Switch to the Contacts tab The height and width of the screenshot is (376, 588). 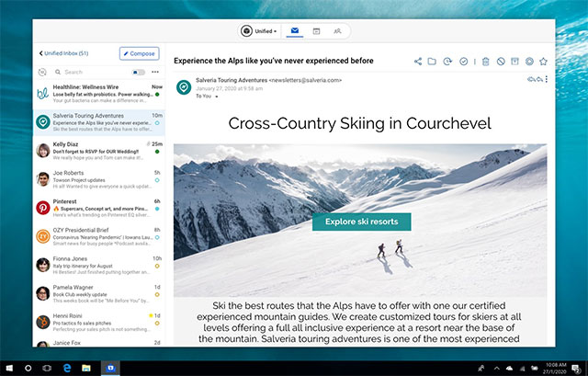pyautogui.click(x=337, y=31)
